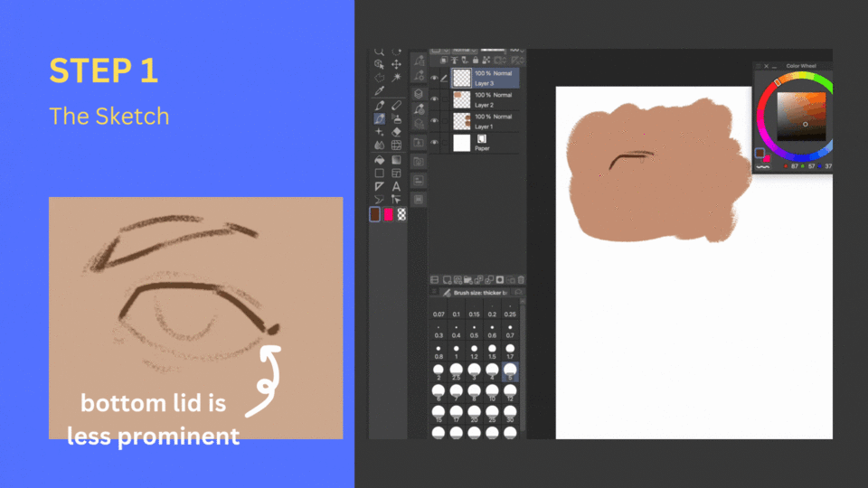Choose brush size 1.5
The height and width of the screenshot is (488, 868).
[x=492, y=351]
